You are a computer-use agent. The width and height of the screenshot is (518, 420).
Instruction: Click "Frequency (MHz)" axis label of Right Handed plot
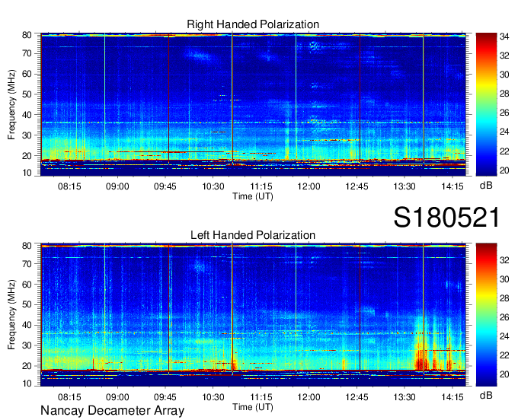[x=11, y=104]
